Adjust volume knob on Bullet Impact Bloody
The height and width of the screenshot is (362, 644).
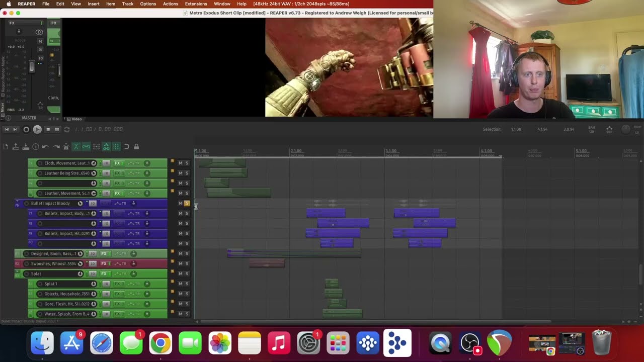80,203
